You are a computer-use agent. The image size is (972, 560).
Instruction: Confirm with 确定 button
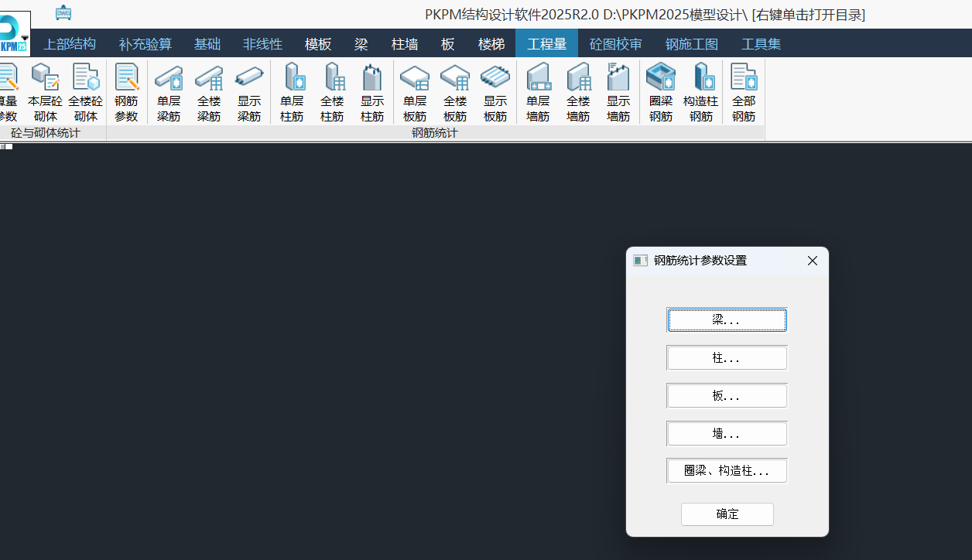(x=727, y=514)
